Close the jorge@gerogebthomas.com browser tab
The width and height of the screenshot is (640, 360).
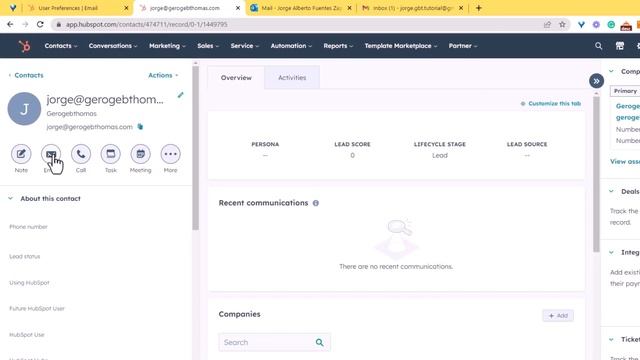[x=238, y=8]
